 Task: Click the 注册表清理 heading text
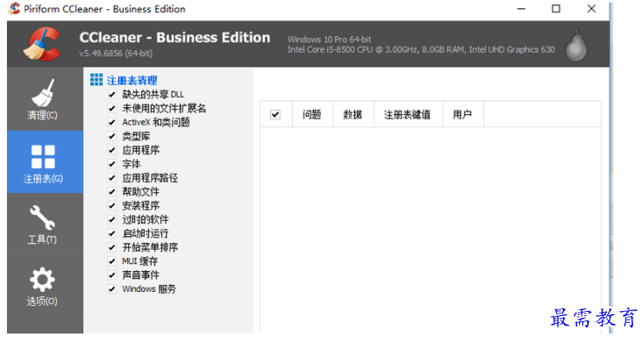click(132, 80)
